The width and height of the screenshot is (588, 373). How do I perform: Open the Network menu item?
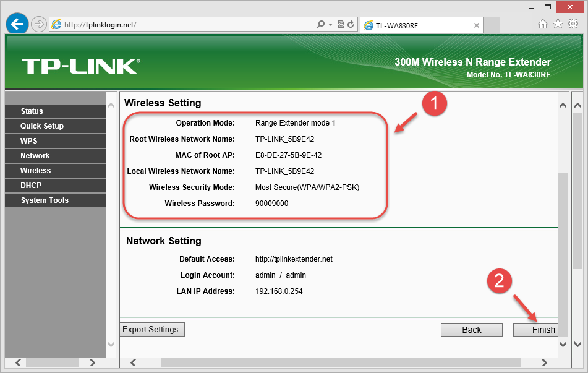(x=56, y=156)
